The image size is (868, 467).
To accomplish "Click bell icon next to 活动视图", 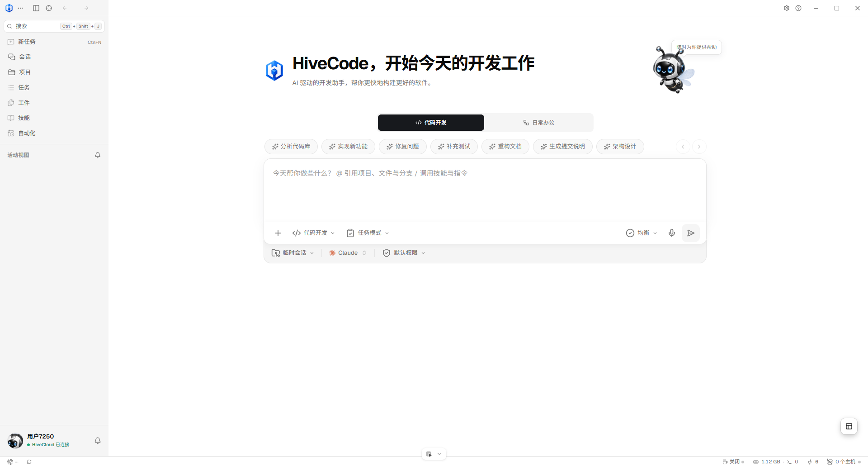I will click(98, 155).
